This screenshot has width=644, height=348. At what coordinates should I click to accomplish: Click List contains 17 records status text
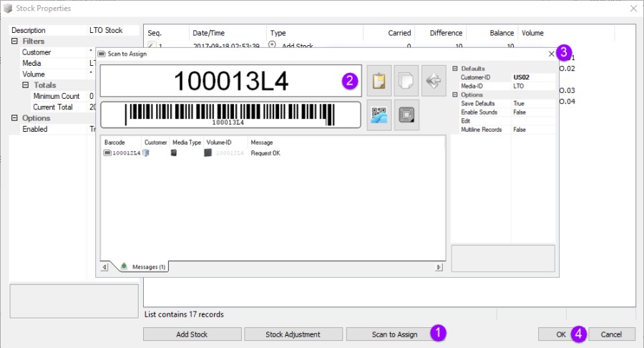coord(184,314)
